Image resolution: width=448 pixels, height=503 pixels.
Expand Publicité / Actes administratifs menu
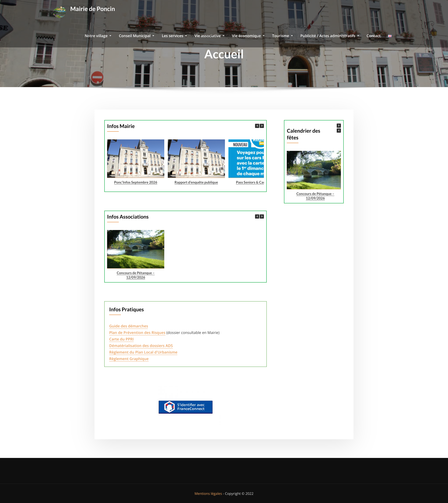click(330, 36)
